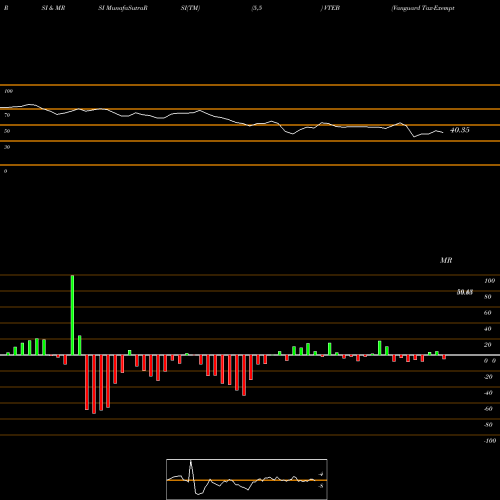Click the 'SI & MR' header label
The height and width of the screenshot is (500, 500).
53,8
